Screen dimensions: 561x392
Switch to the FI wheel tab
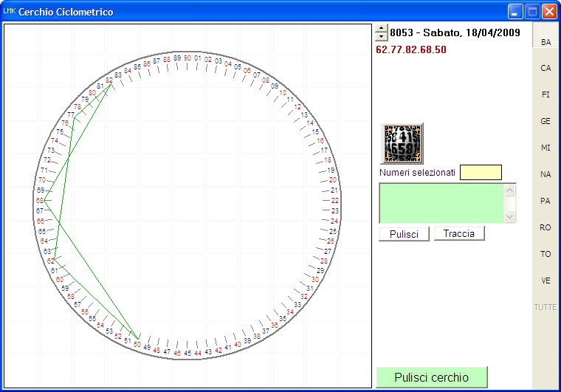click(545, 95)
